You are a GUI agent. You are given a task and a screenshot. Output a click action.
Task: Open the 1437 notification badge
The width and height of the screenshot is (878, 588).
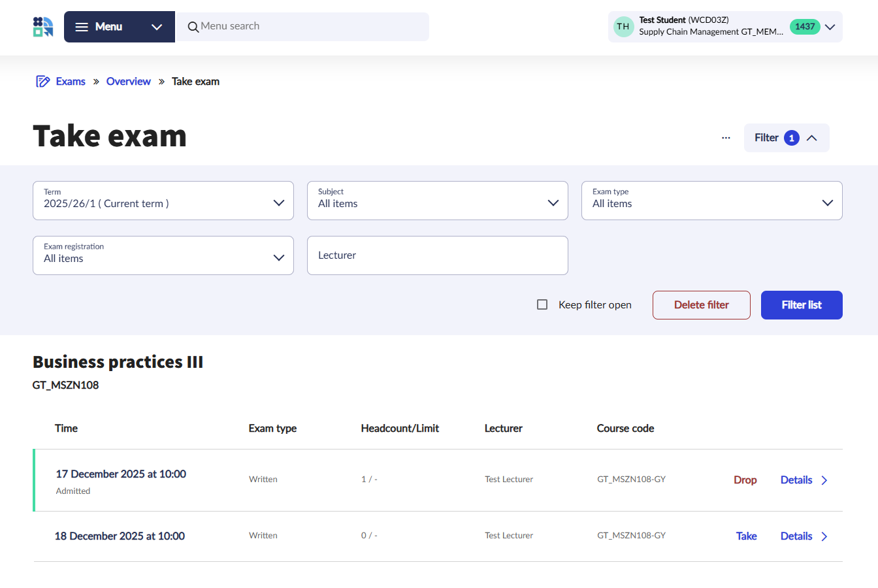(x=804, y=27)
